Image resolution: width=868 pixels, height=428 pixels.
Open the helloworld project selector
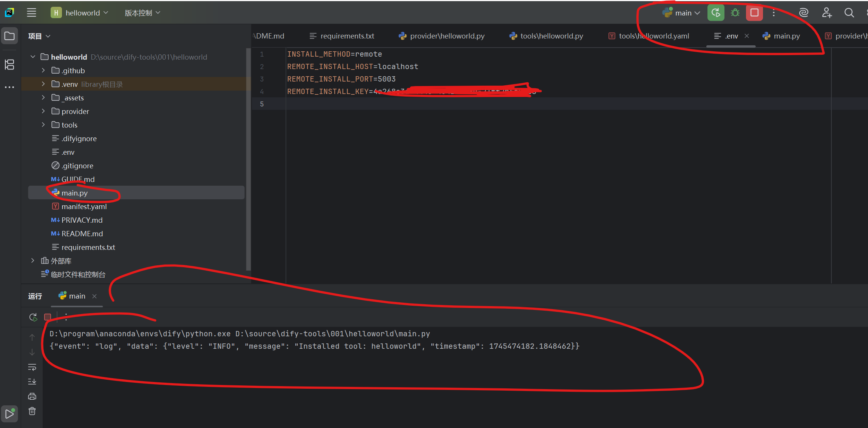click(x=80, y=13)
